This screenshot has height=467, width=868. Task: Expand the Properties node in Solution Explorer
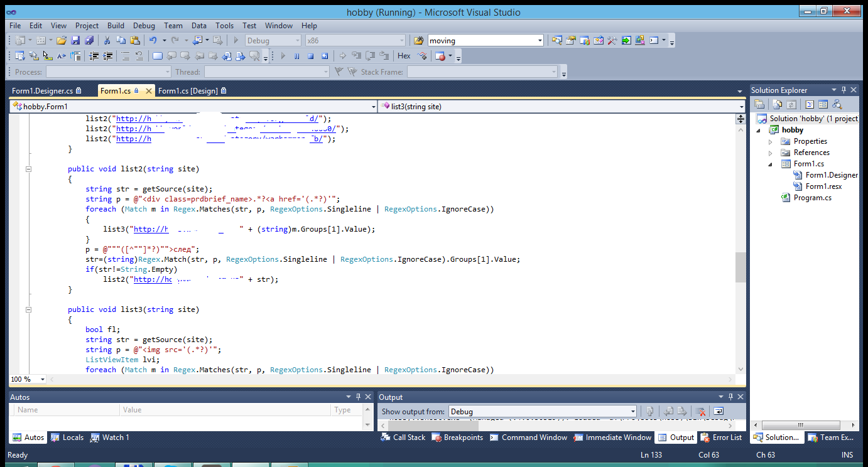click(771, 141)
